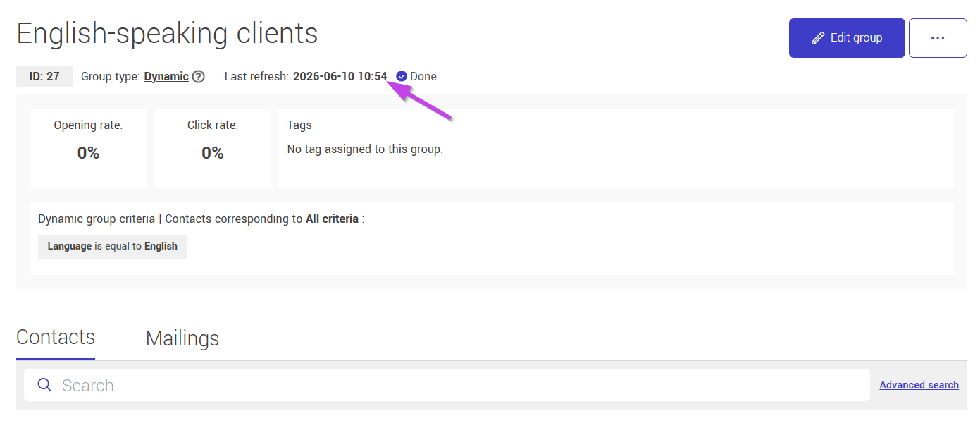Click the pencil icon in Edit group
The height and width of the screenshot is (423, 980).
click(818, 38)
